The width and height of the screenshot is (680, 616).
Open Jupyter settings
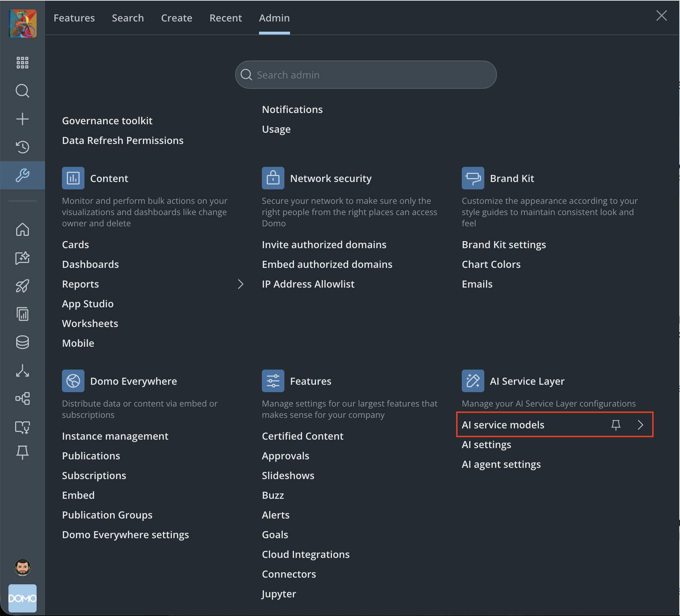(279, 594)
